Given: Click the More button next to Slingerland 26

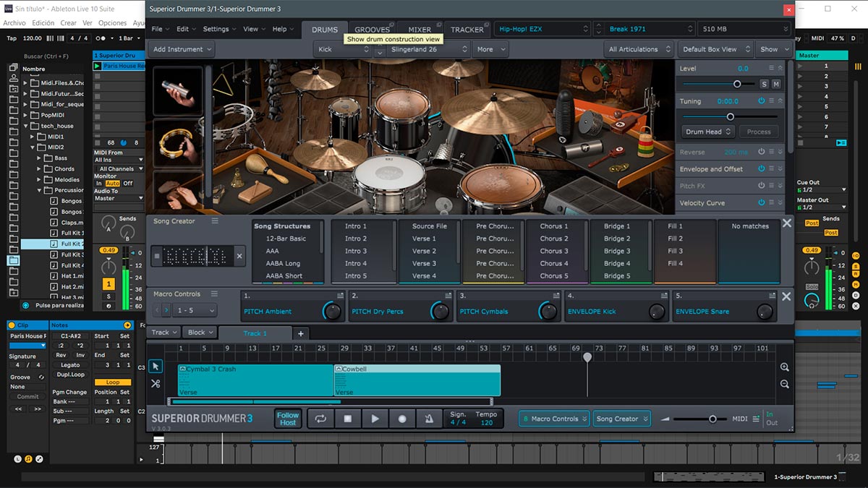Looking at the screenshot, I should 490,49.
